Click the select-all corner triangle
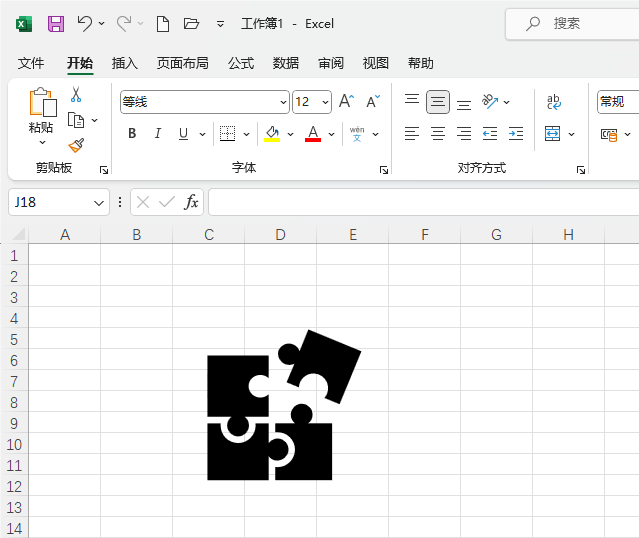Screen dimensions: 639x538 tap(18, 234)
